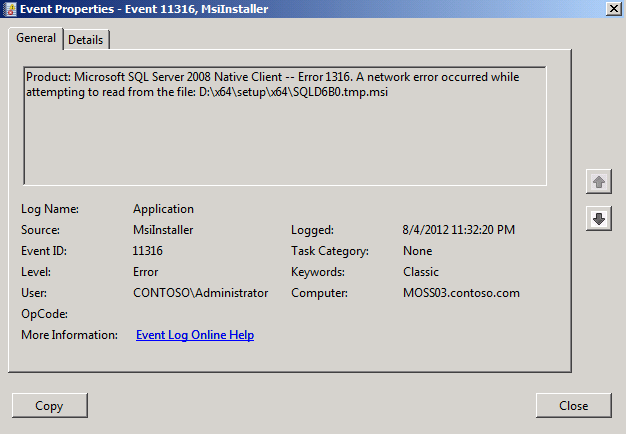This screenshot has height=434, width=626.
Task: Select the Computer value 'MOSS03.contoso.com'
Action: tap(461, 293)
